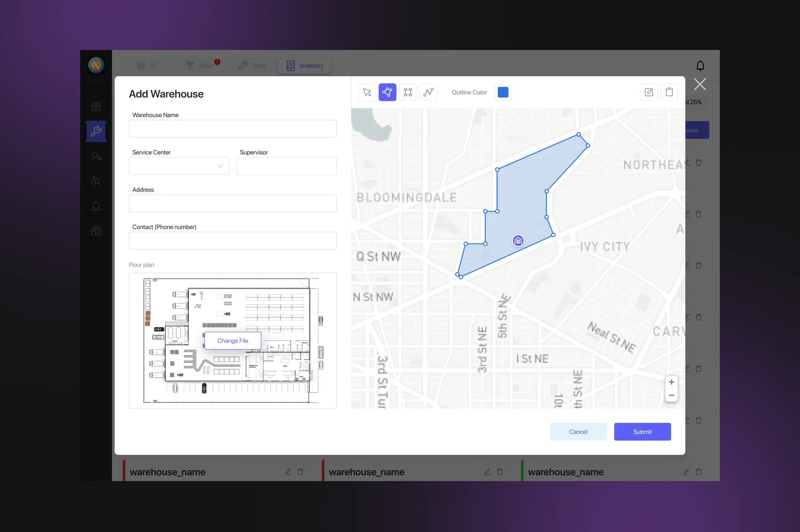
Task: Close the dialog with X icon
Action: click(x=700, y=84)
